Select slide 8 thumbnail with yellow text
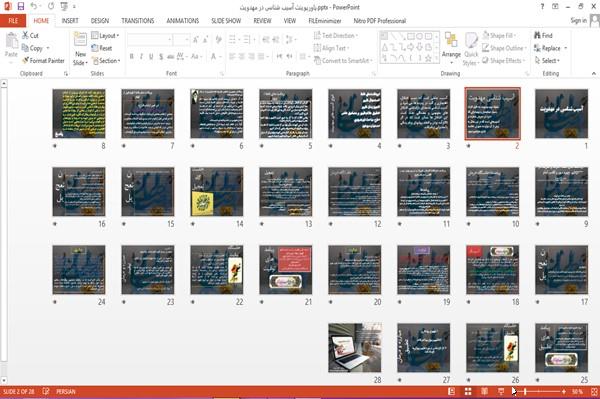 click(79, 114)
